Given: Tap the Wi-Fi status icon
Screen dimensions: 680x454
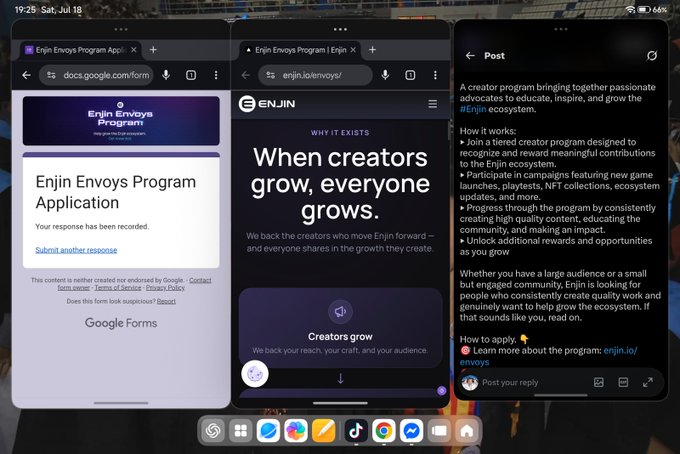Looking at the screenshot, I should [x=631, y=10].
